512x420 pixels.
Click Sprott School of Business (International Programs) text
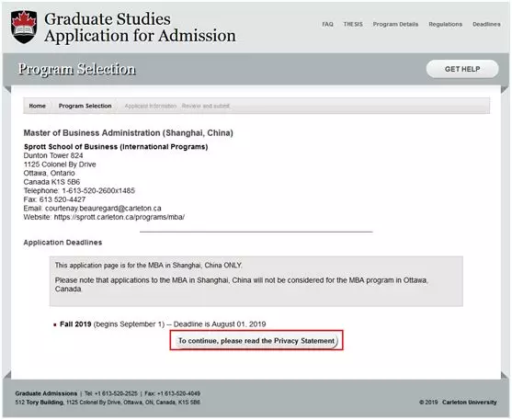116,147
